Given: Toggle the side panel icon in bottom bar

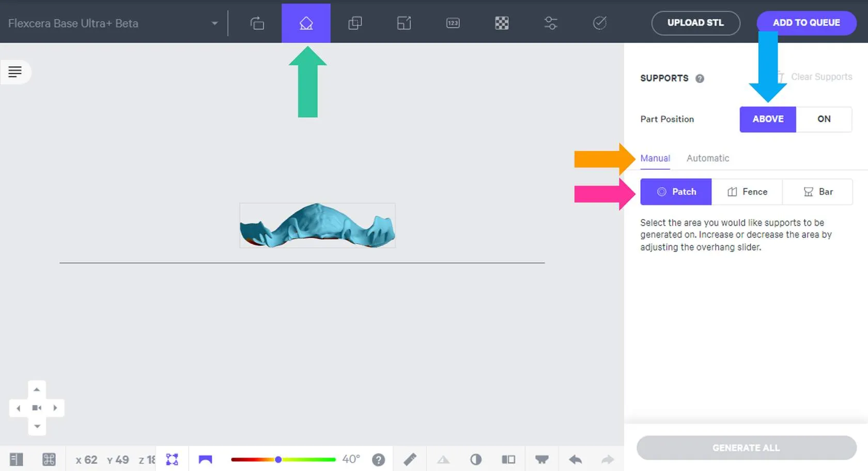Looking at the screenshot, I should click(16, 459).
